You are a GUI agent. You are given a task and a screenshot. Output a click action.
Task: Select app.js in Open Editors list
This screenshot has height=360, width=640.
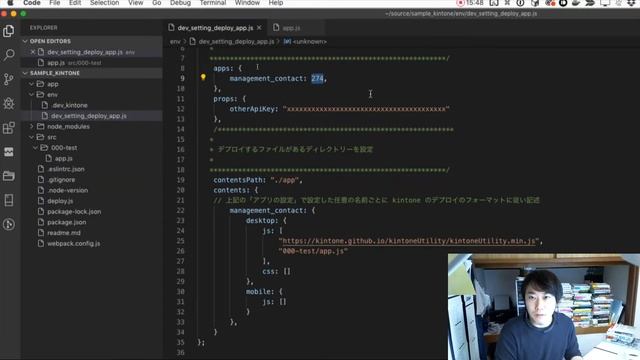pyautogui.click(x=56, y=63)
